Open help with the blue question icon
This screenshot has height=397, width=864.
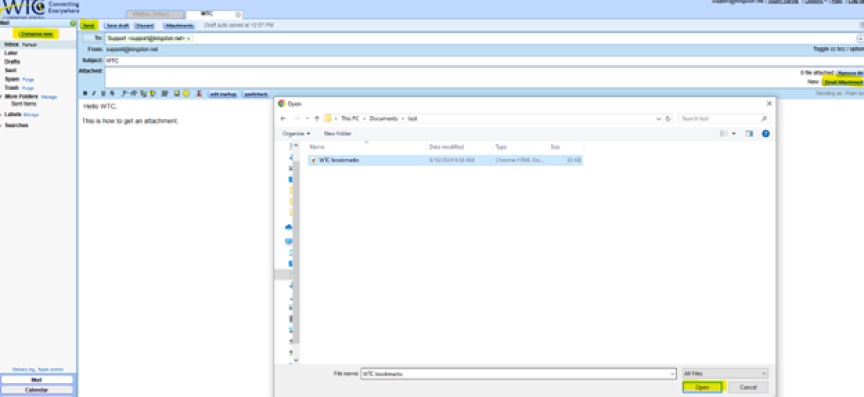coord(765,134)
